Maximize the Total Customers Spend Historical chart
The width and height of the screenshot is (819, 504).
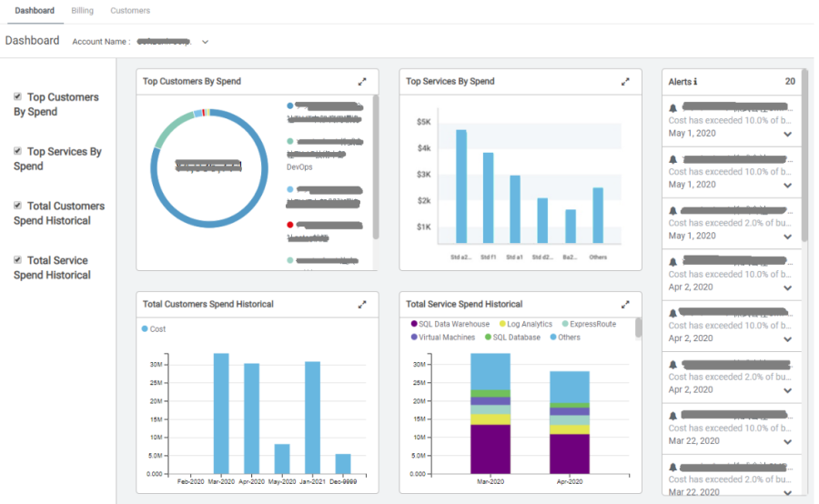tap(362, 305)
